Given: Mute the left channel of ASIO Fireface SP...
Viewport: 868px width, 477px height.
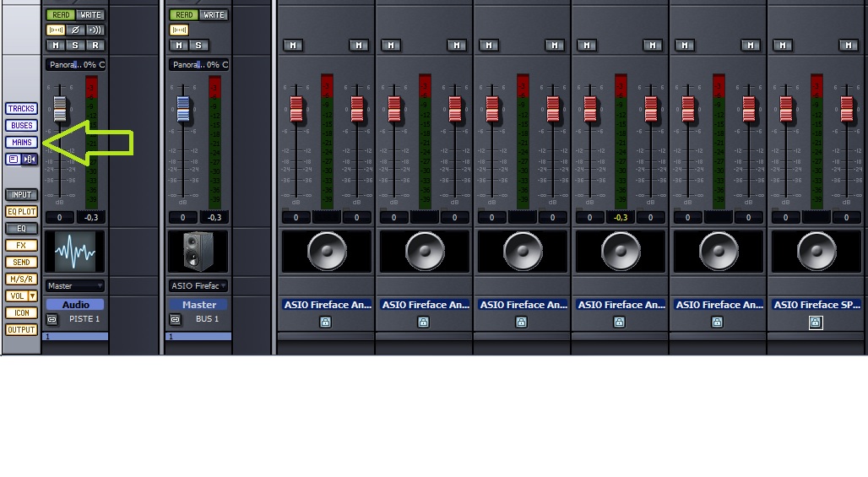Looking at the screenshot, I should [x=783, y=46].
